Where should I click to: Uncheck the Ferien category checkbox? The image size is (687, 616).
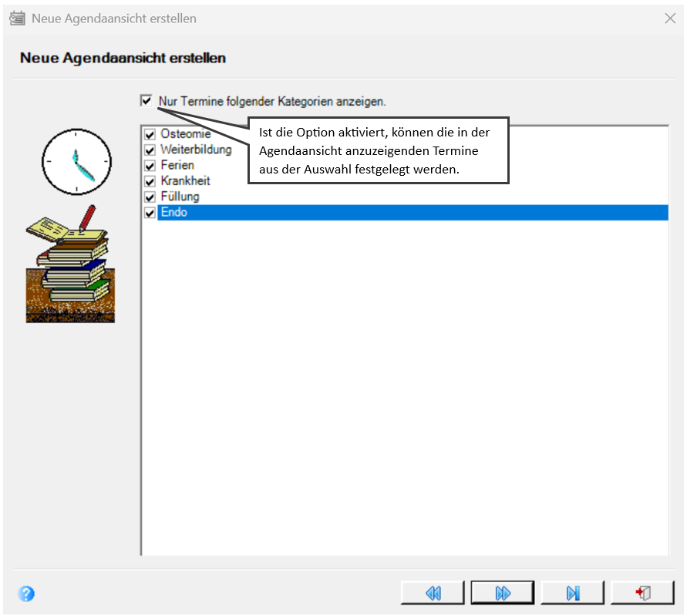(150, 166)
